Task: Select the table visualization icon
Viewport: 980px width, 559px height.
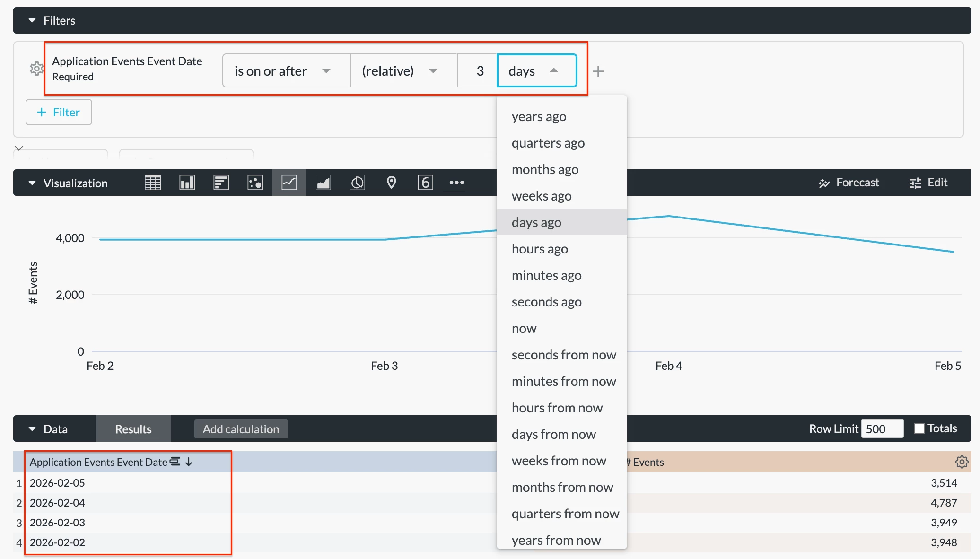Action: point(153,183)
